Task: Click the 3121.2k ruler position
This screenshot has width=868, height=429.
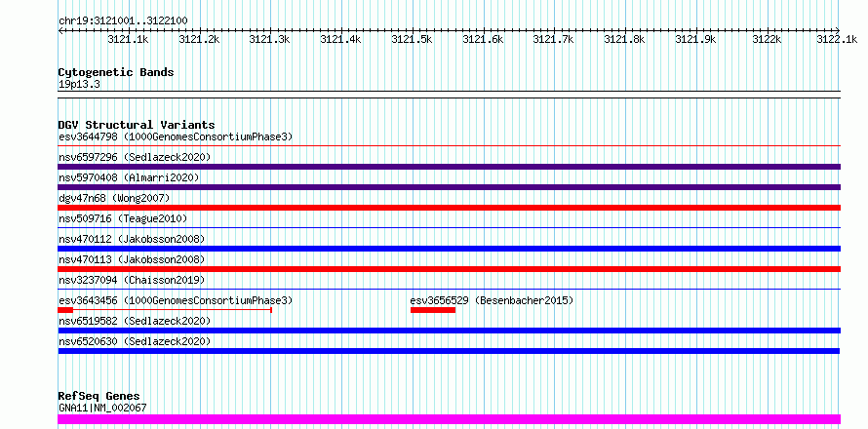Action: [199, 39]
